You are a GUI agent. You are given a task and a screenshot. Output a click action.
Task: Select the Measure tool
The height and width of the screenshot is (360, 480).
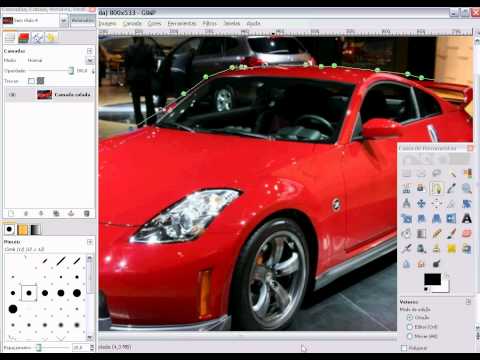[x=406, y=203]
